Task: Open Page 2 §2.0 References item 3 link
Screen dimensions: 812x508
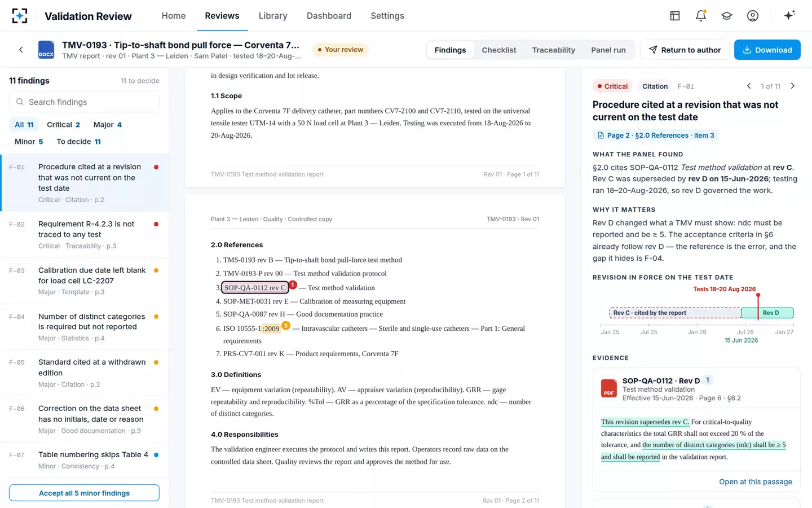Action: (655, 135)
